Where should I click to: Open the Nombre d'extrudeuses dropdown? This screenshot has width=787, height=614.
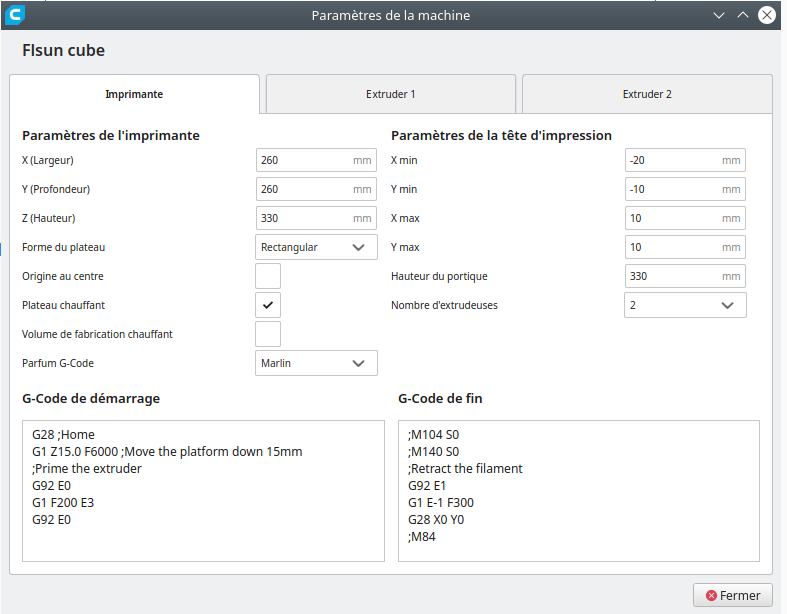pyautogui.click(x=685, y=305)
